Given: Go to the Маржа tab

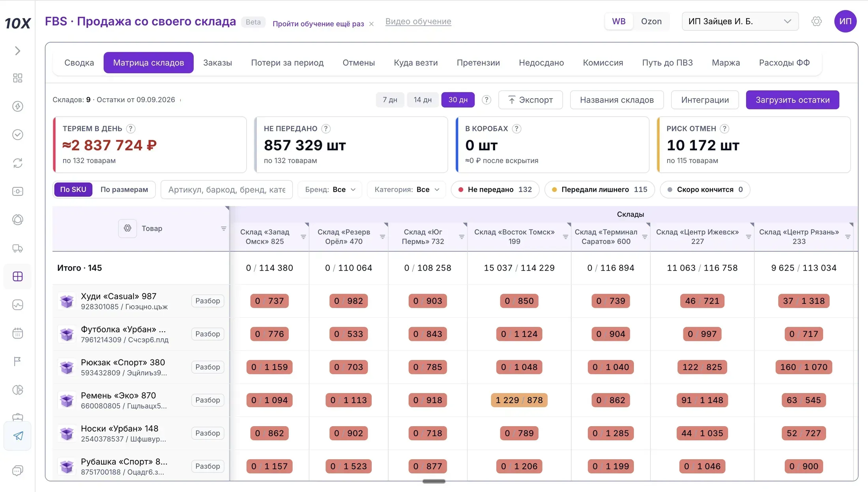Looking at the screenshot, I should pyautogui.click(x=726, y=63).
